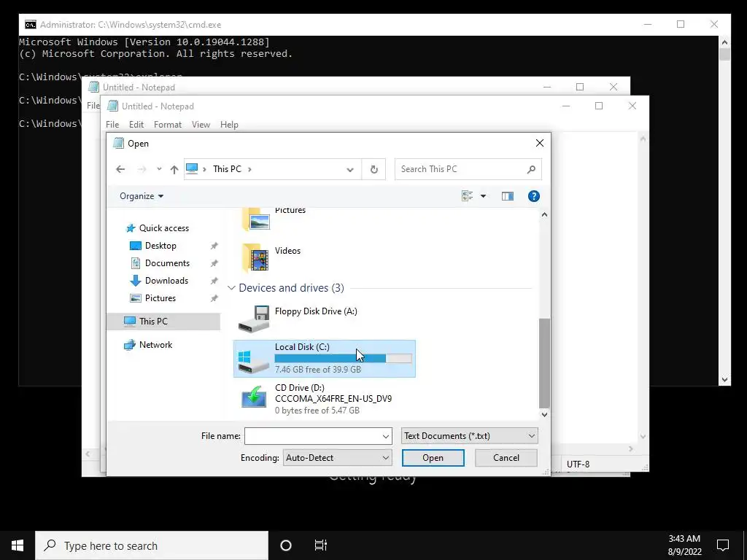Maximize the cmd.exe window

(x=681, y=24)
